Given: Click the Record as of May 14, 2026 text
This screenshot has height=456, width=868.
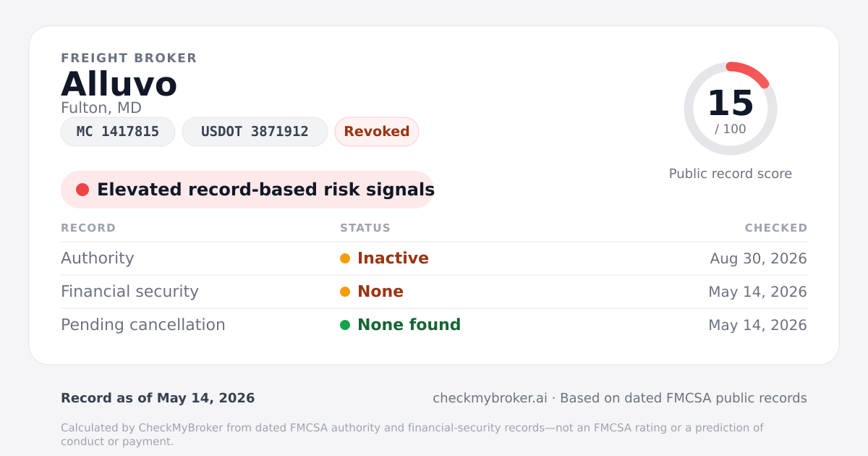Looking at the screenshot, I should (158, 398).
